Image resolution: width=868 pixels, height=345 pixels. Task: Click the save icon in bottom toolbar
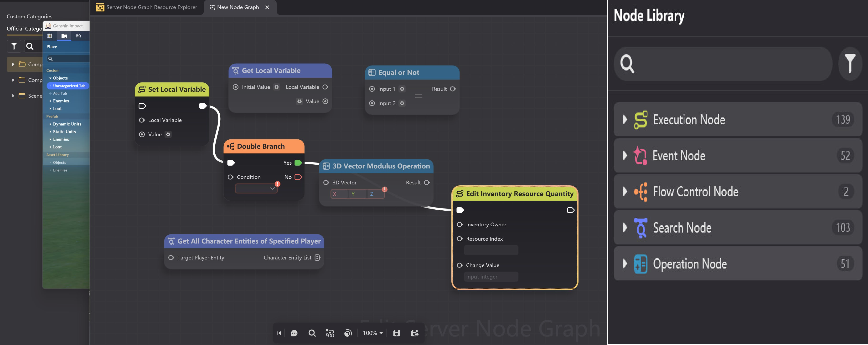pyautogui.click(x=397, y=333)
